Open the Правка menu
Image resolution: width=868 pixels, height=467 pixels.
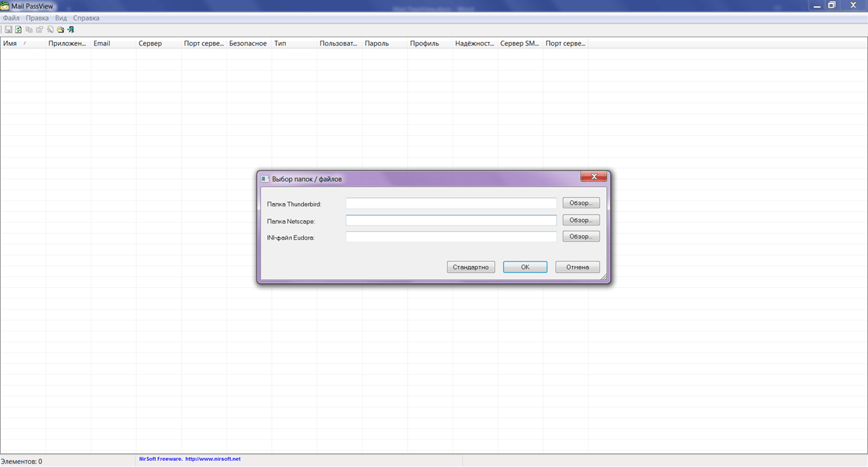[x=37, y=18]
